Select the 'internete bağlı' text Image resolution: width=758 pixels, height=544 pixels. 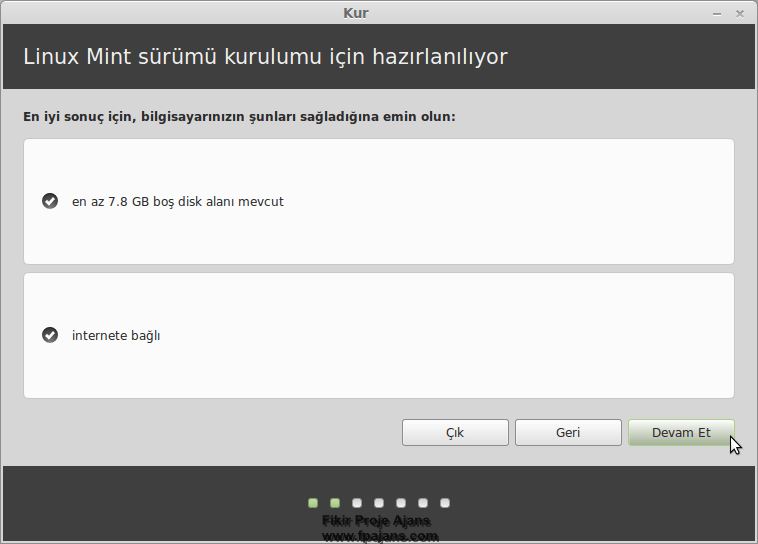point(116,336)
